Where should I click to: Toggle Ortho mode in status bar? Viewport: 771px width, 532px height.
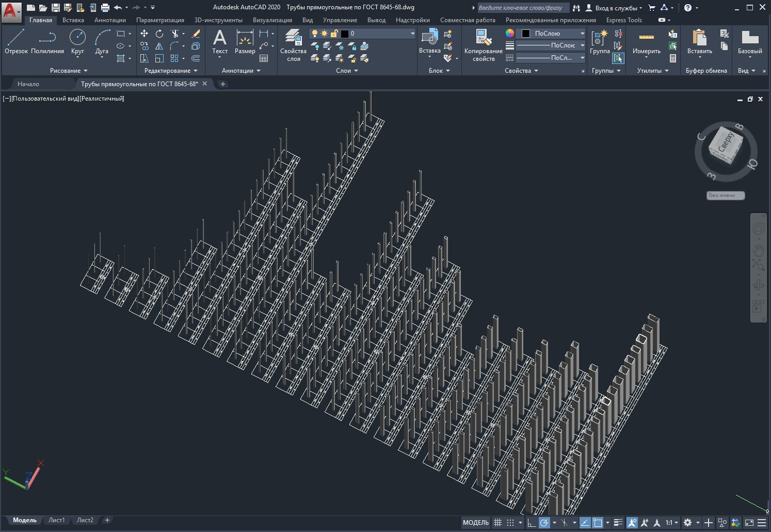pos(531,523)
